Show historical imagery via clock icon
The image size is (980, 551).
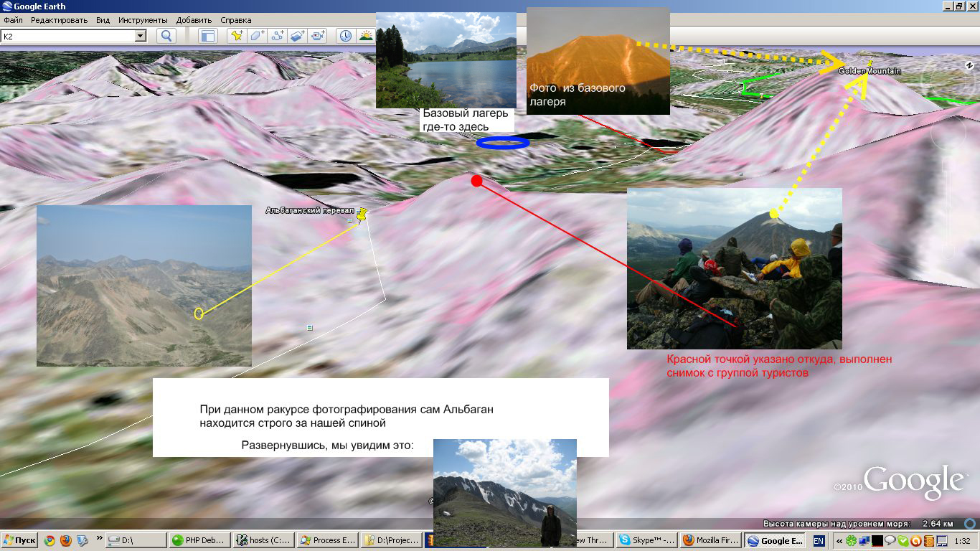pos(346,36)
